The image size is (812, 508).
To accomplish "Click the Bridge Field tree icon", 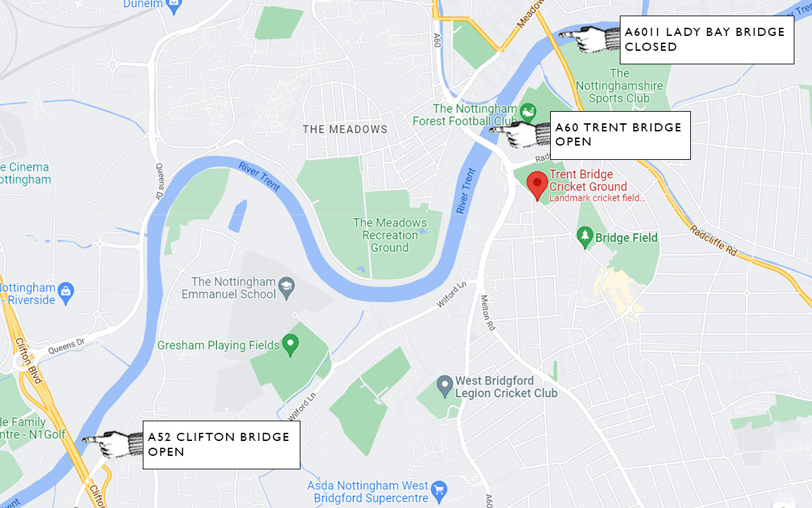I will click(x=585, y=237).
